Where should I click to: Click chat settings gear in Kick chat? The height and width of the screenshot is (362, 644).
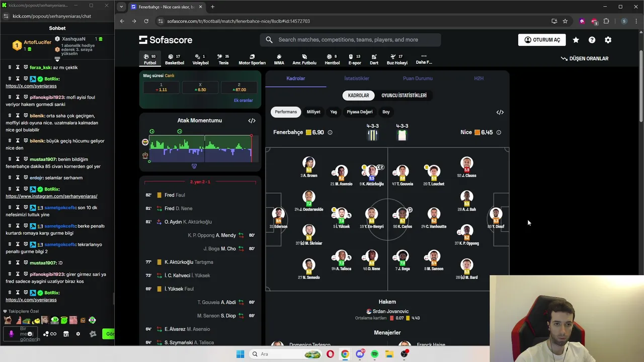tap(78, 334)
